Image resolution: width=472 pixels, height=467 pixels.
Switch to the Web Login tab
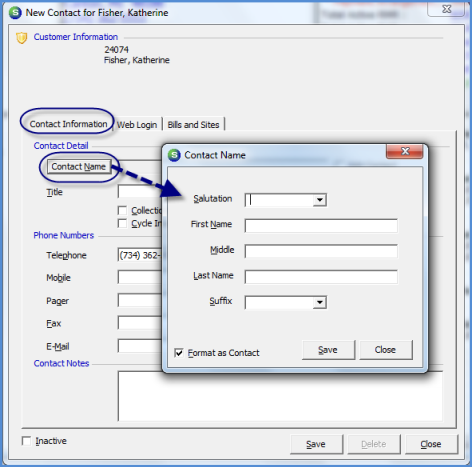coord(137,125)
